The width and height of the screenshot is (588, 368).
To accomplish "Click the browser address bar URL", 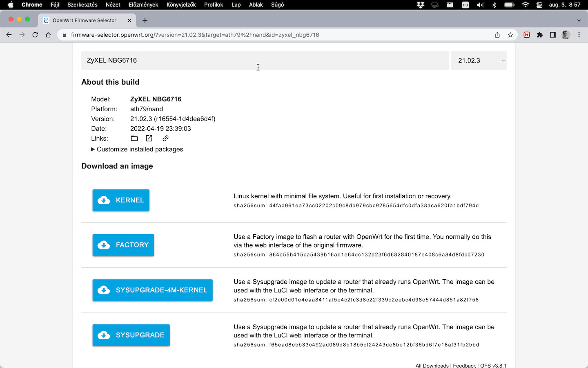I will [195, 35].
